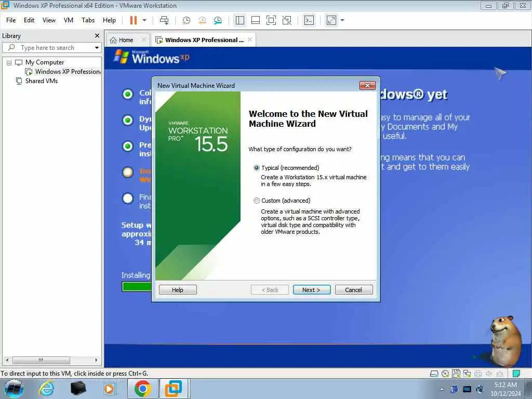
Task: Click the network adapter status icon
Action: pyautogui.click(x=467, y=374)
